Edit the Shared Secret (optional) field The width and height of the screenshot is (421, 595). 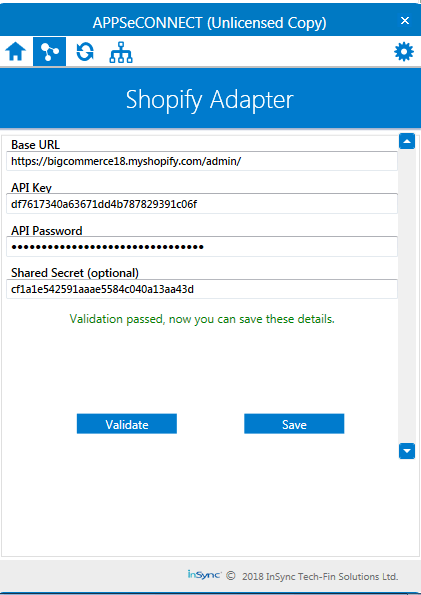202,290
